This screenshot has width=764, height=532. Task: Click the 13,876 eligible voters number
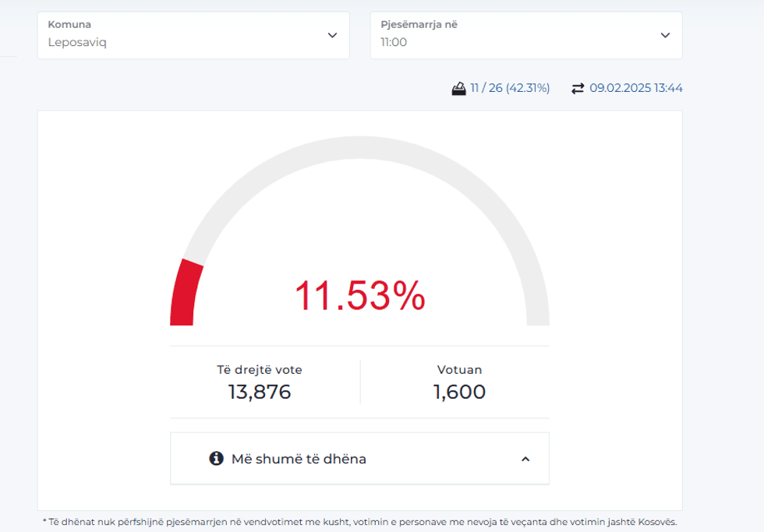(x=260, y=392)
